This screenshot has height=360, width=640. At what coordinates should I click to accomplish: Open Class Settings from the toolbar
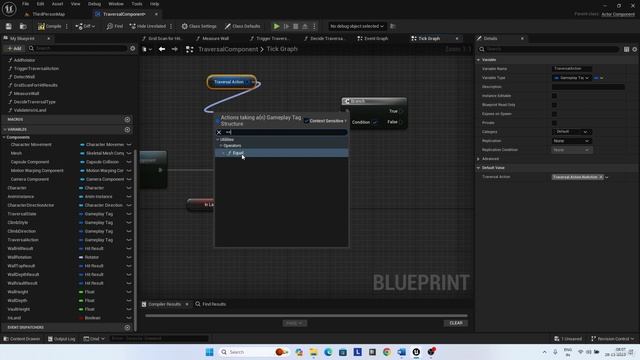[199, 26]
